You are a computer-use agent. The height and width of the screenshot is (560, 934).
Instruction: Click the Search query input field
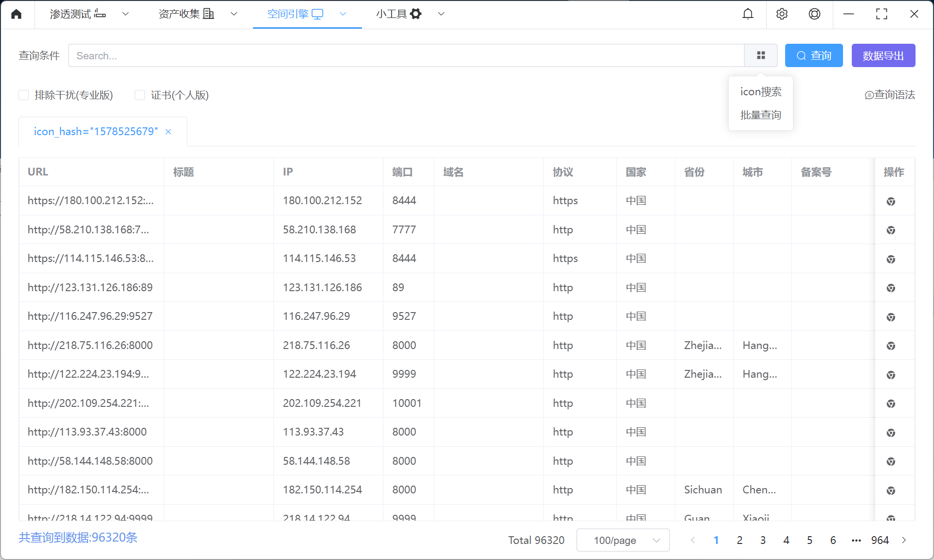tap(406, 55)
